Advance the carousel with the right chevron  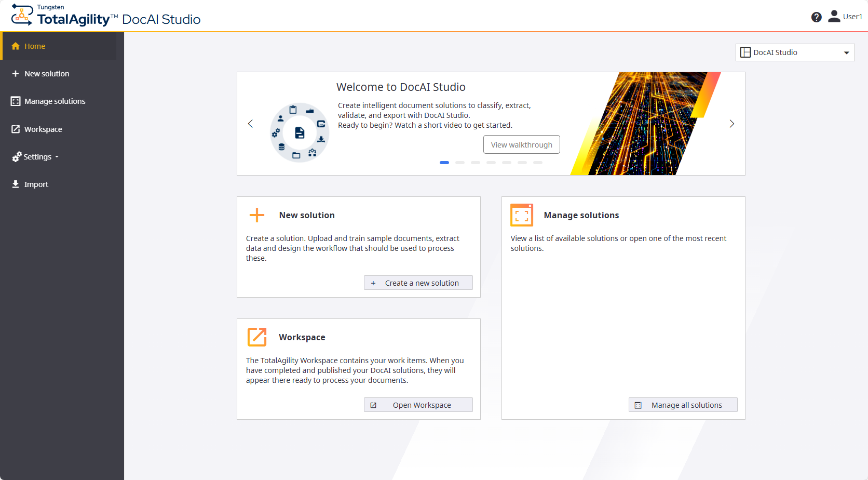[731, 124]
